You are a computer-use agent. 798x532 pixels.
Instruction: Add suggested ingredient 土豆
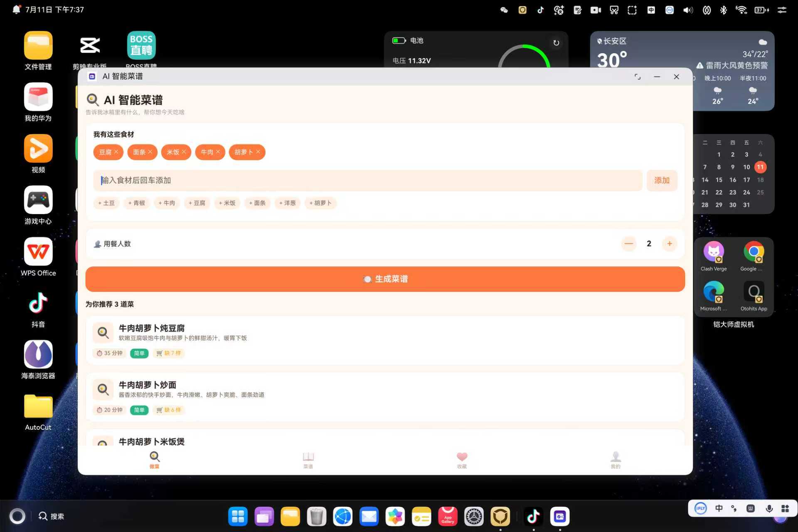click(x=106, y=203)
